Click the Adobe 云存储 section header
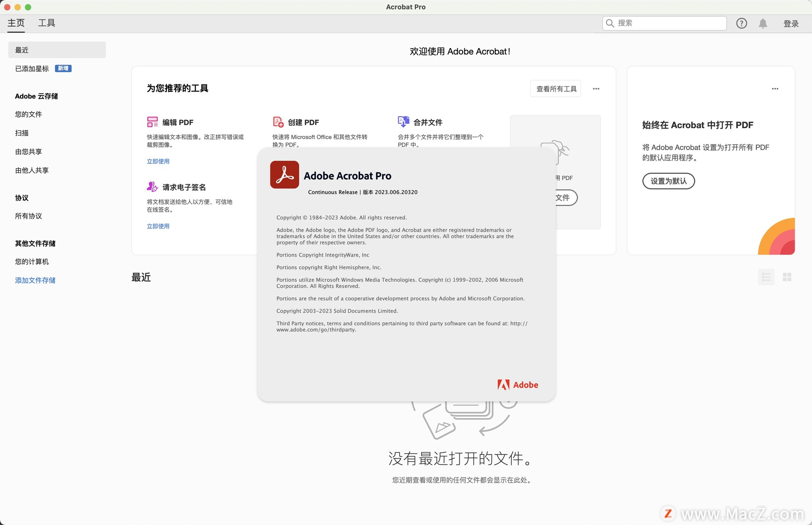812x525 pixels. (36, 96)
